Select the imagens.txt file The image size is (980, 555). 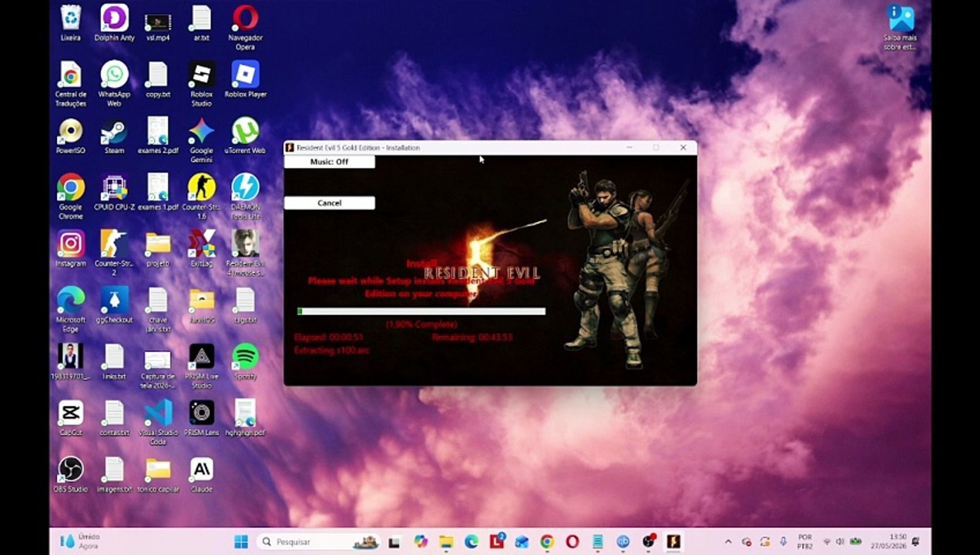pos(114,473)
